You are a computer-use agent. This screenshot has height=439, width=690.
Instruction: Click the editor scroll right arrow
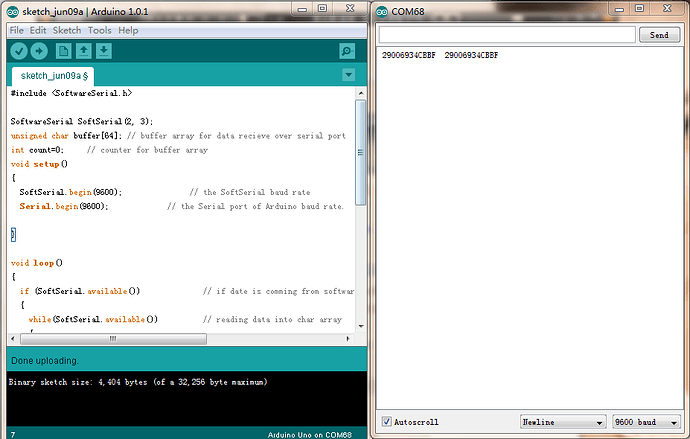click(348, 339)
